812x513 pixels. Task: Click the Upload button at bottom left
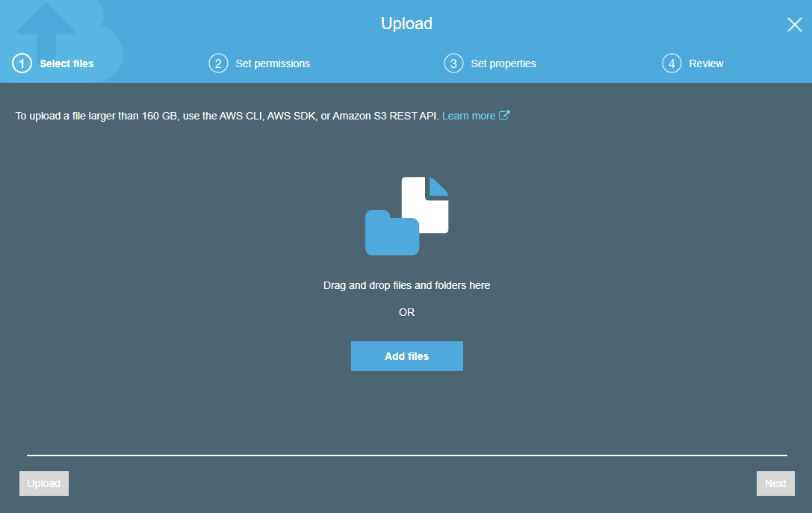tap(44, 483)
